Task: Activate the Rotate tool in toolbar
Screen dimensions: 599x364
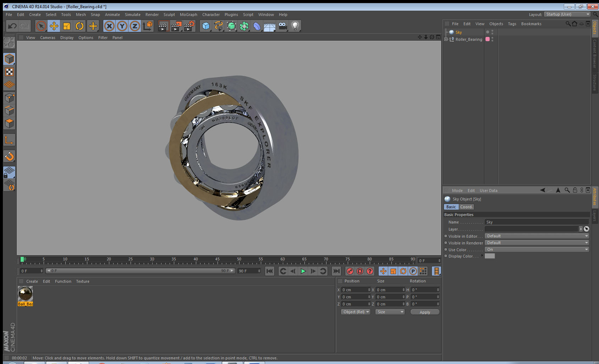Action: pyautogui.click(x=79, y=26)
